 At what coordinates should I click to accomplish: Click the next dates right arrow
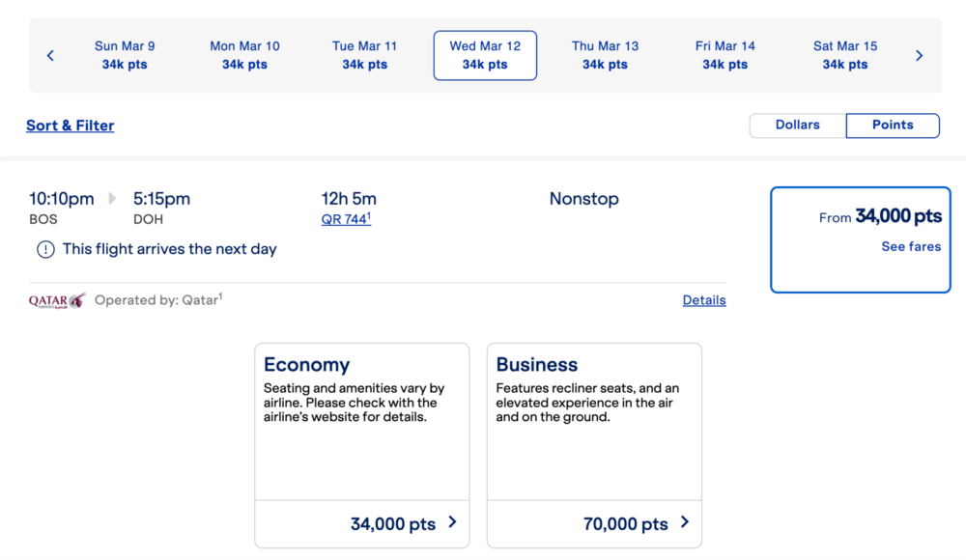click(919, 56)
